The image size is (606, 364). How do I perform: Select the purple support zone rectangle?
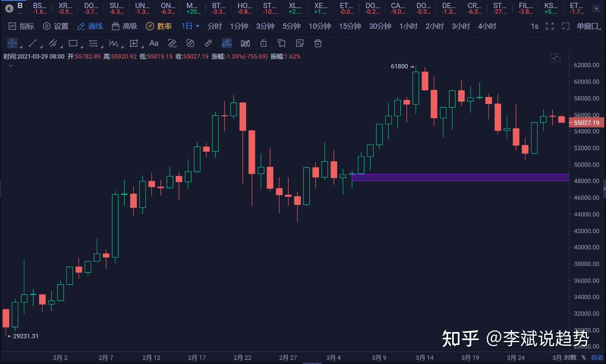coord(460,177)
